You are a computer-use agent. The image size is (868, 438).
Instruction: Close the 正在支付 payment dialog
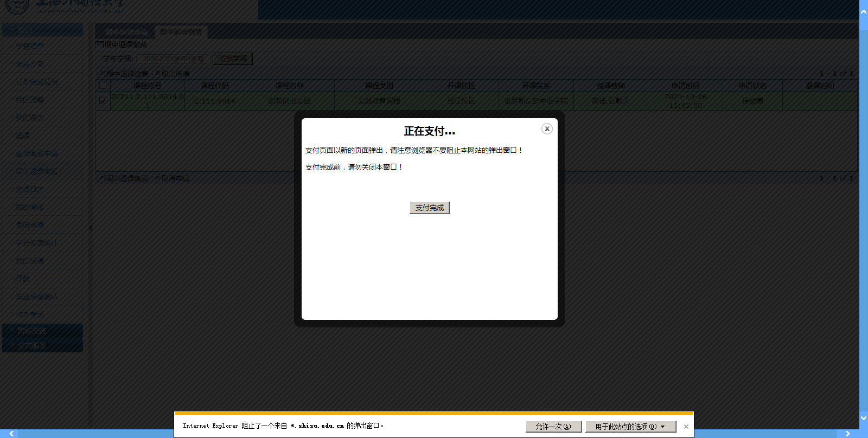(547, 128)
